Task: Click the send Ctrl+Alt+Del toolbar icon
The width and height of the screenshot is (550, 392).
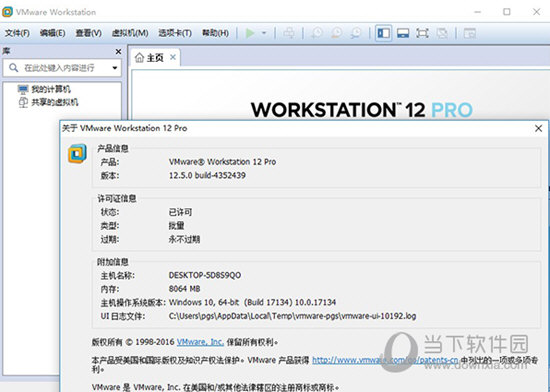Action: [x=289, y=33]
